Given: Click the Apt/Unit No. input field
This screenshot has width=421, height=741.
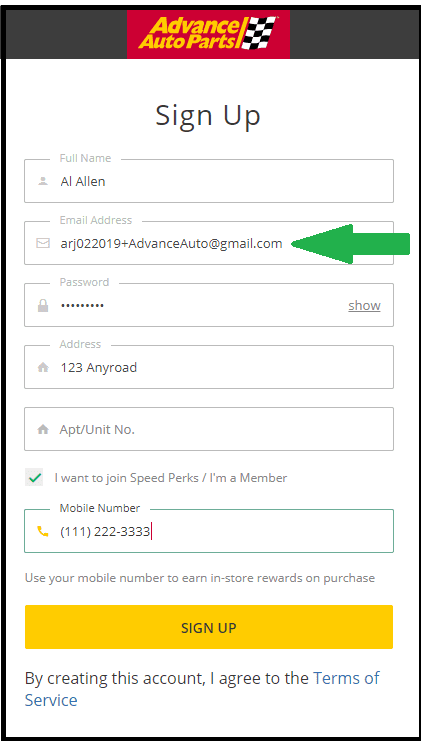Looking at the screenshot, I should [209, 429].
